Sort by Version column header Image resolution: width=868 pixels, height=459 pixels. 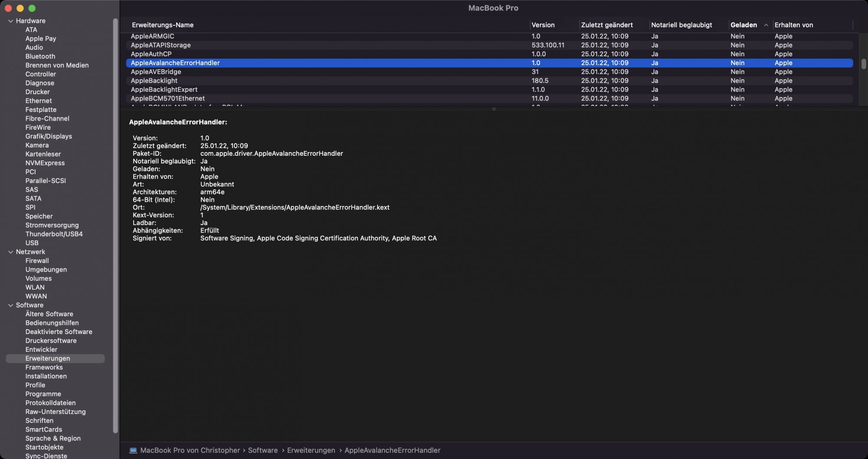point(543,25)
